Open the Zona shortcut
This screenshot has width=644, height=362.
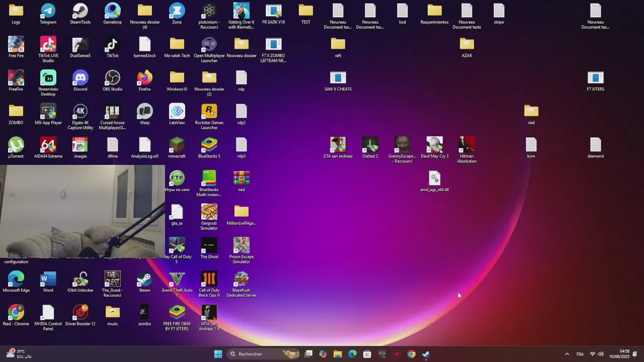(177, 14)
